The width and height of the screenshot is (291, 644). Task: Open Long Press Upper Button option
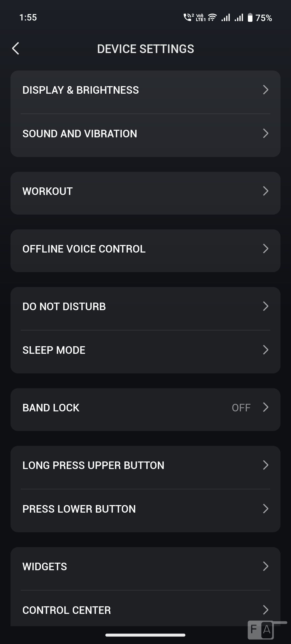coord(93,465)
